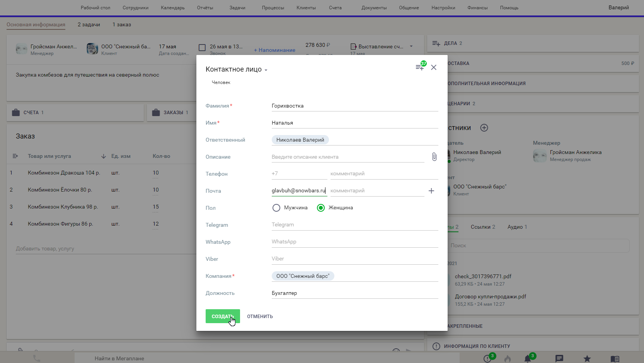The height and width of the screenshot is (363, 644).
Task: Click the СОЗДАТЬ button
Action: [x=223, y=316]
